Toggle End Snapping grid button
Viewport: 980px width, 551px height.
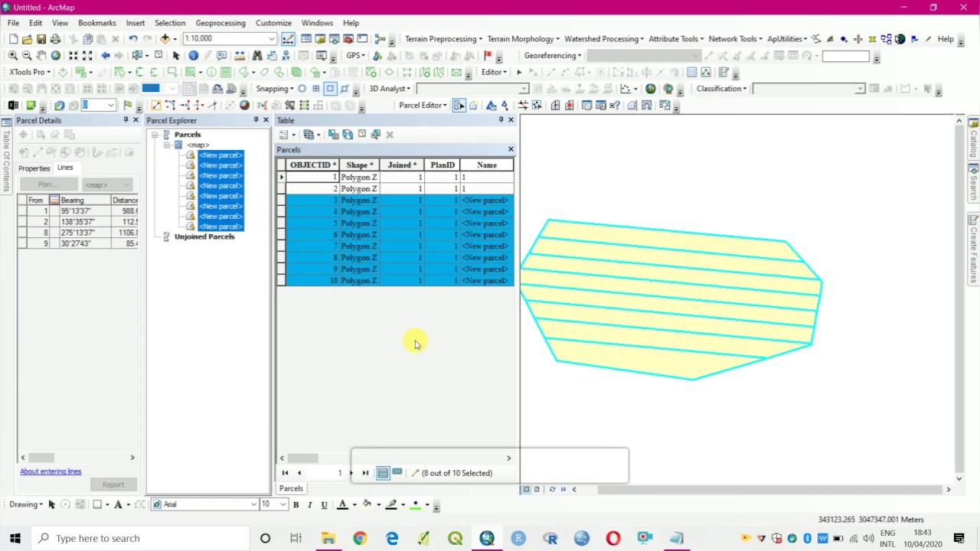[x=315, y=89]
